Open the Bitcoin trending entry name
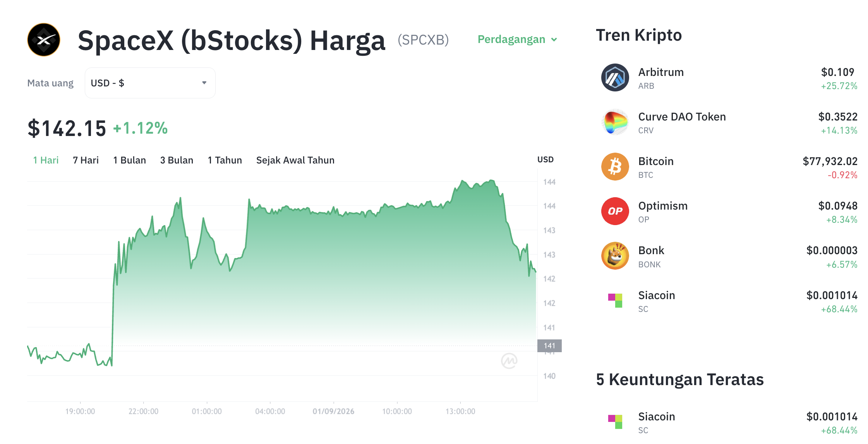Image resolution: width=868 pixels, height=444 pixels. click(x=656, y=161)
